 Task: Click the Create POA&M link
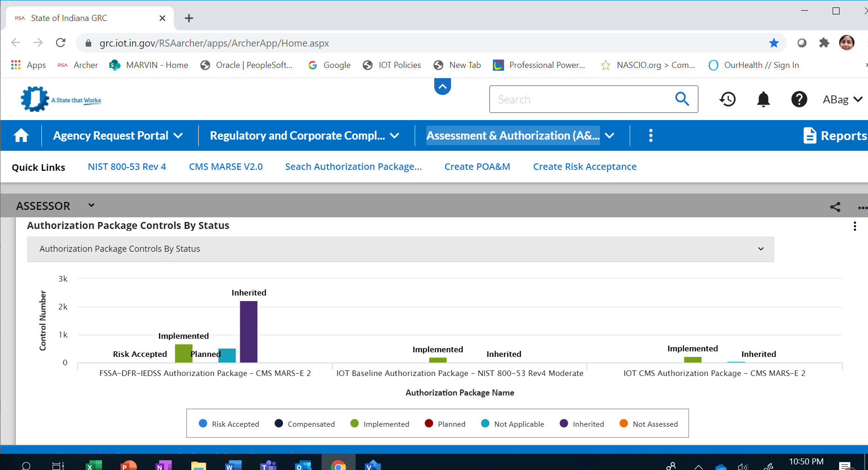[477, 167]
